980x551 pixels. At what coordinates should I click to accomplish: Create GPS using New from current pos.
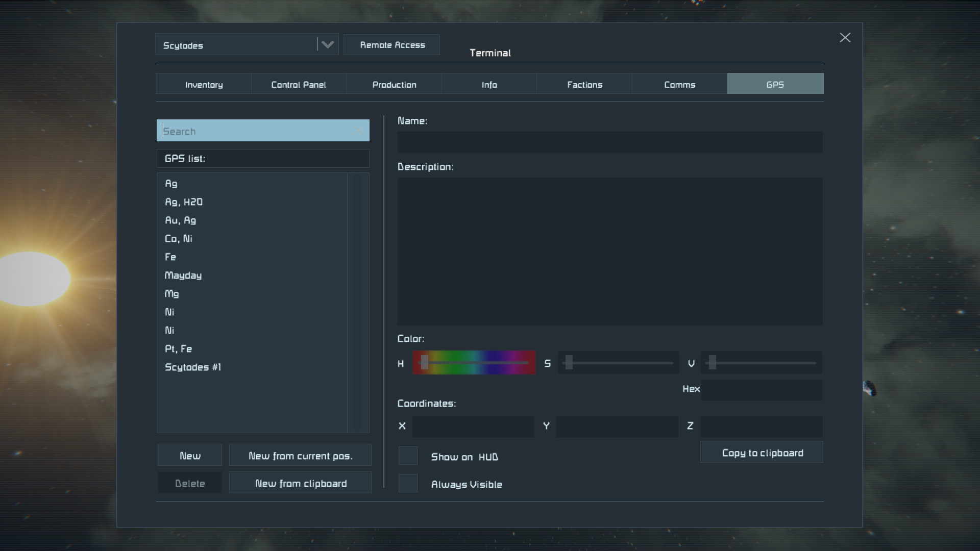coord(300,456)
